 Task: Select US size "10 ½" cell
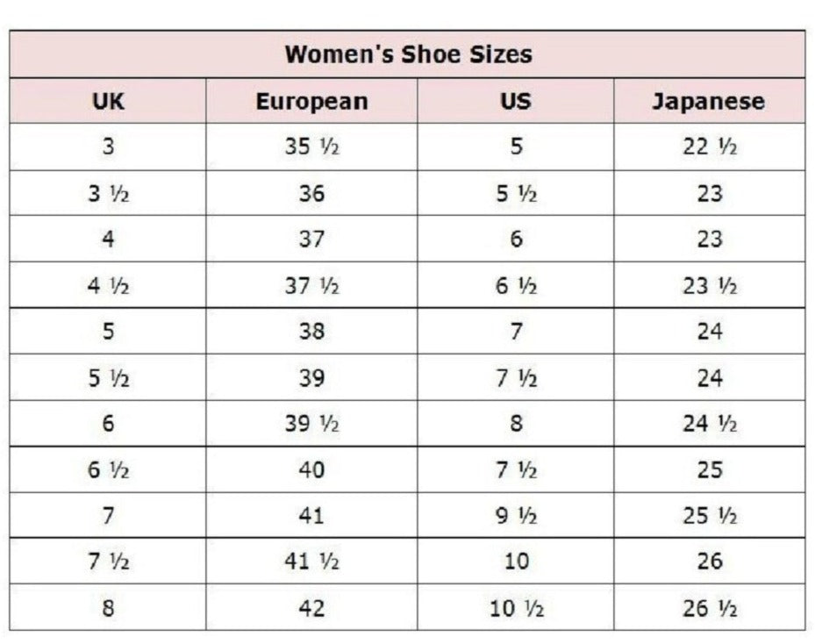pyautogui.click(x=516, y=608)
